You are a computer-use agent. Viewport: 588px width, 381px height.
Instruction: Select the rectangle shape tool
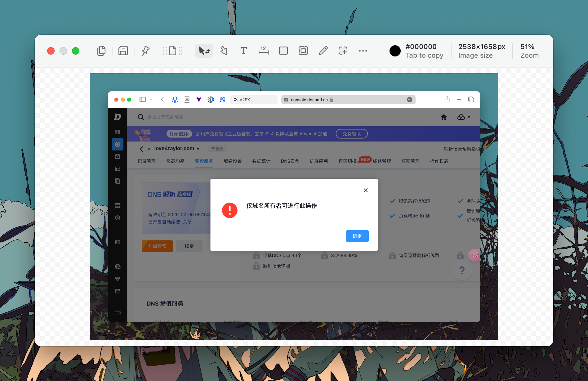(283, 51)
